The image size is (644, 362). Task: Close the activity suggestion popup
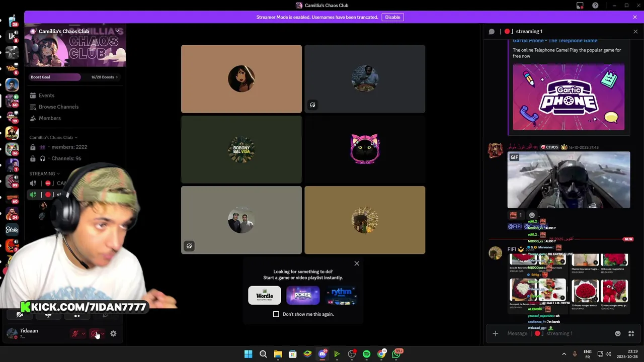pos(357,263)
